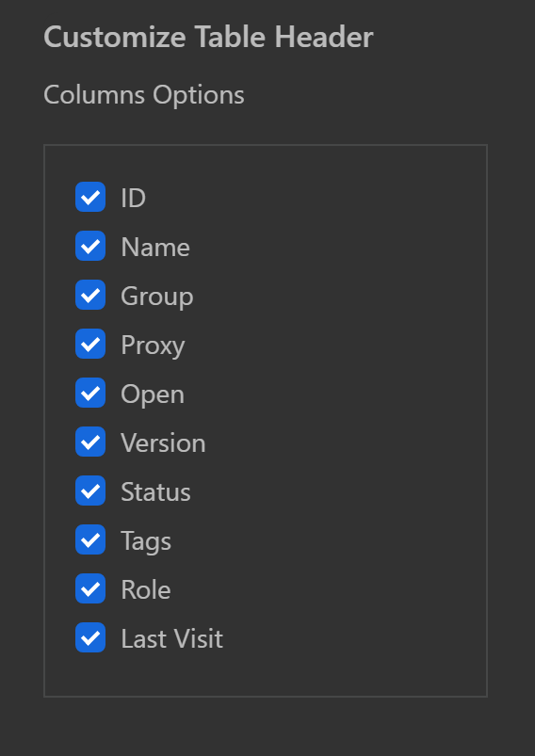Click the Proxy option label
The width and height of the screenshot is (535, 756).
click(153, 346)
